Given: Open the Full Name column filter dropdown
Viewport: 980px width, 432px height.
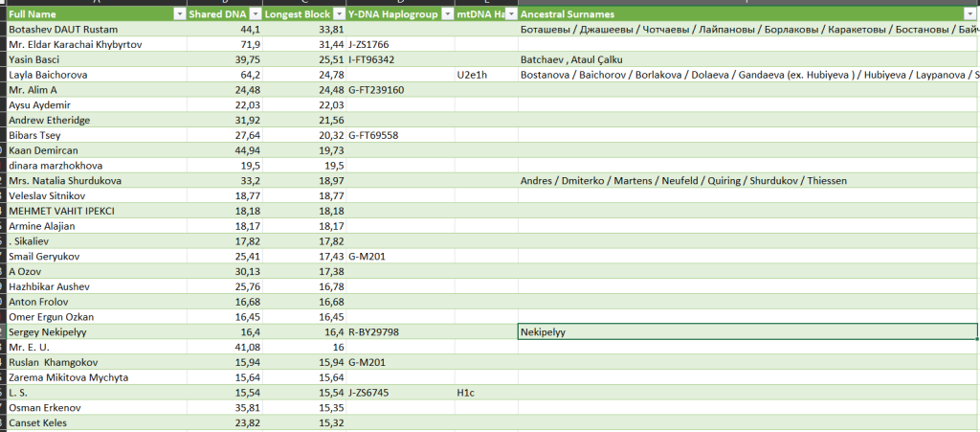Looking at the screenshot, I should tap(179, 14).
